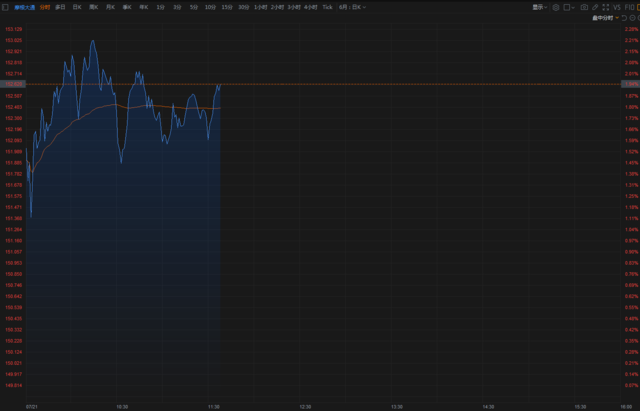Toggle fullscreen chart icon
The height and width of the screenshot is (411, 640).
click(x=606, y=7)
